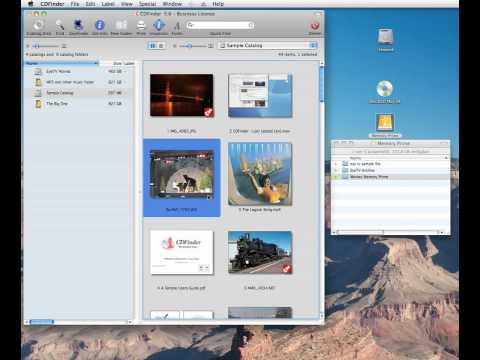
Task: Select the Sample Catalog row in list
Action: coord(79,93)
